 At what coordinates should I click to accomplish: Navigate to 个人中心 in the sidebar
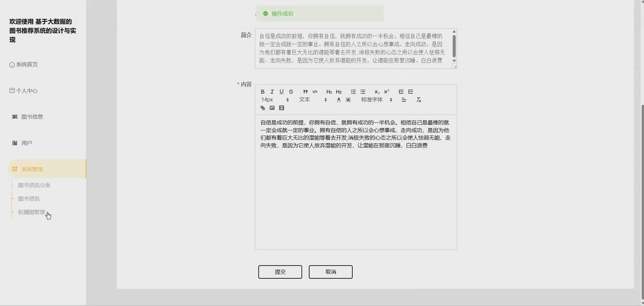tap(26, 91)
